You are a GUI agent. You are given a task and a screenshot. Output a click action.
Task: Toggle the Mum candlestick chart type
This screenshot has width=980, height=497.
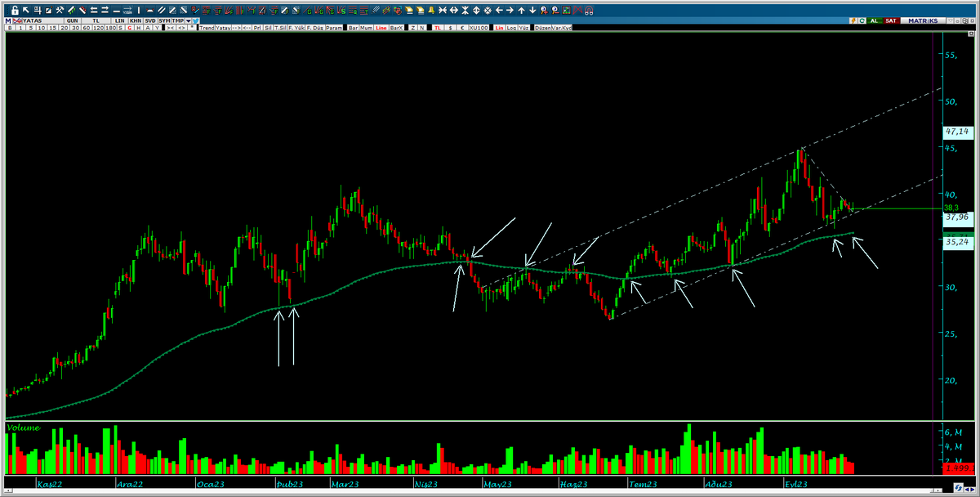[x=366, y=28]
